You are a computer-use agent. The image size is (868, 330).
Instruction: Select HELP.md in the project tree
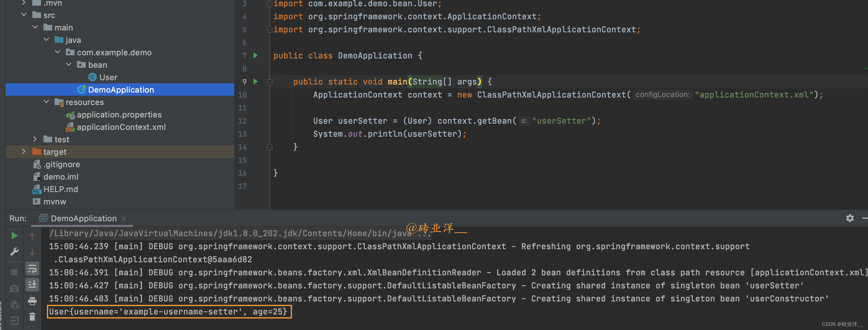61,189
